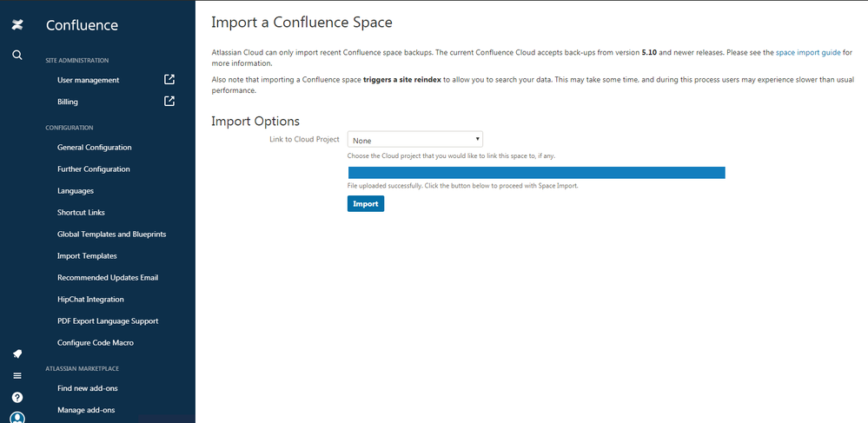This screenshot has height=423, width=868.
Task: Open Further Configuration
Action: (x=94, y=169)
